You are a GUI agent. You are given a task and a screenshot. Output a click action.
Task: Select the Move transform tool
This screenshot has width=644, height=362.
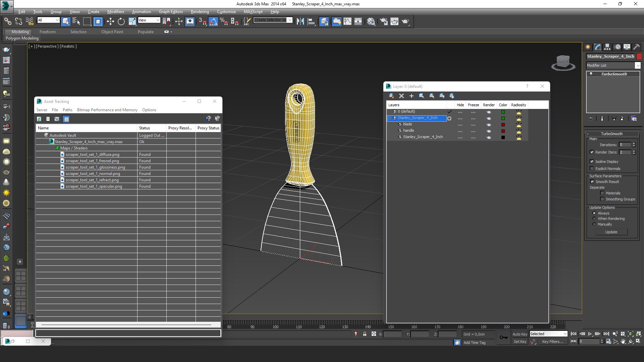110,21
